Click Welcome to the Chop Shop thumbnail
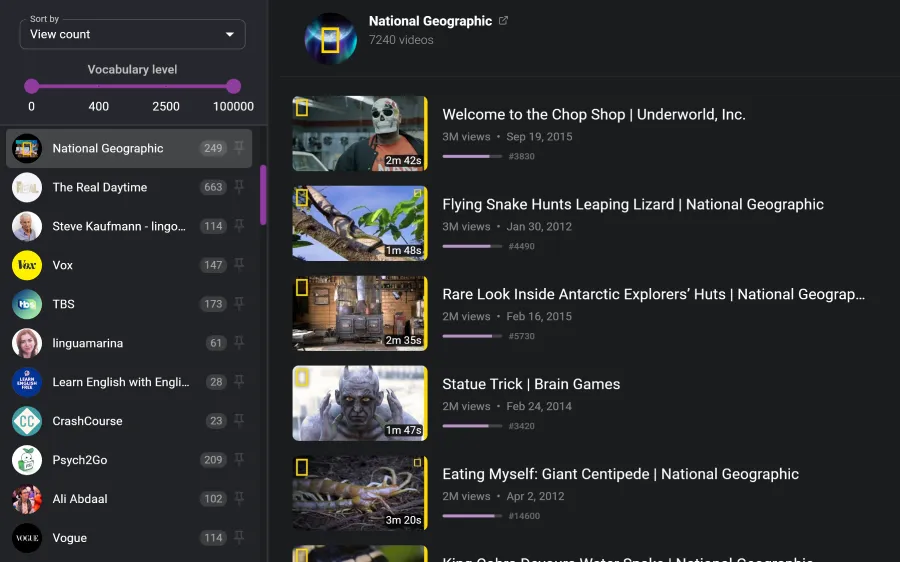 359,134
